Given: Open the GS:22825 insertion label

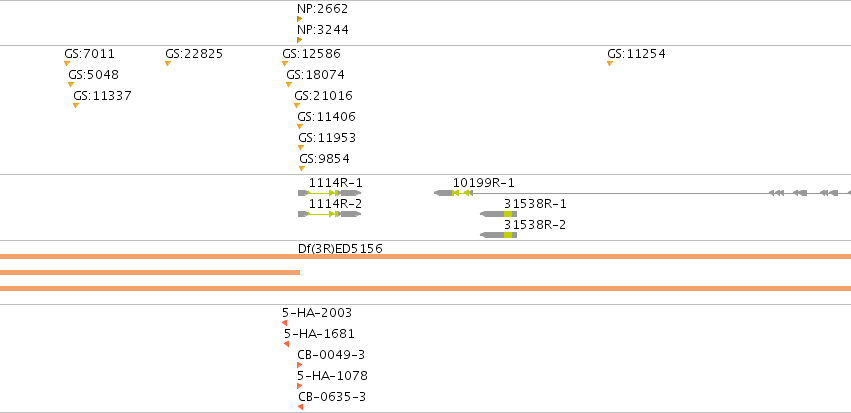Looking at the screenshot, I should (x=194, y=54).
